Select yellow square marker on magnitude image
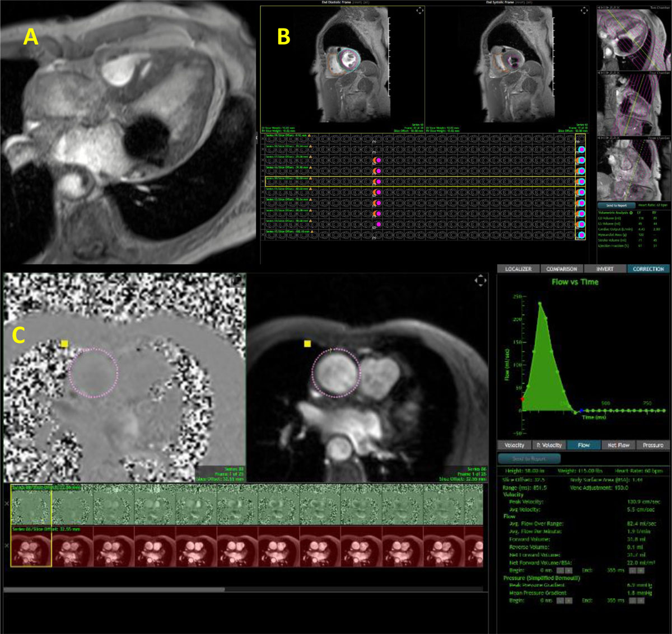This screenshot has width=672, height=634. pos(307,344)
